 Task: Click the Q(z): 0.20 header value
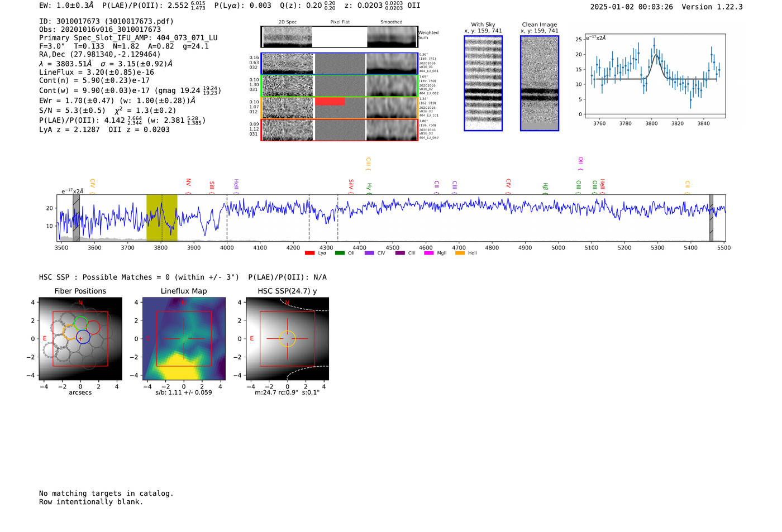tap(308, 5)
